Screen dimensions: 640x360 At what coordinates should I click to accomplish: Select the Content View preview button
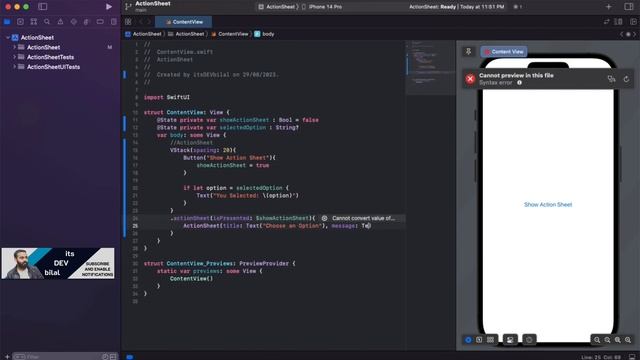coord(504,51)
